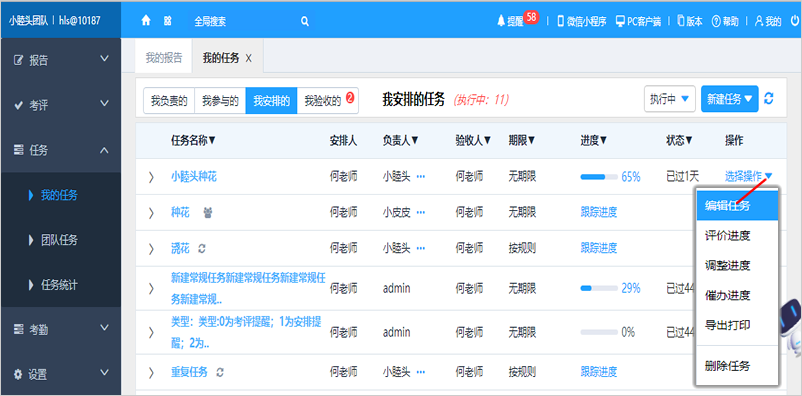
Task: Click repeat icon next to 重复任务
Action: coord(220,372)
